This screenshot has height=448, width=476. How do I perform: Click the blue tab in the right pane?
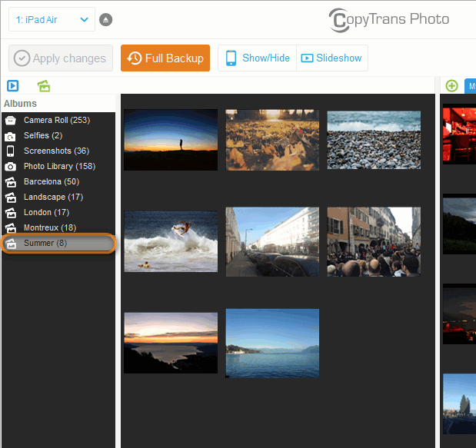coord(470,86)
